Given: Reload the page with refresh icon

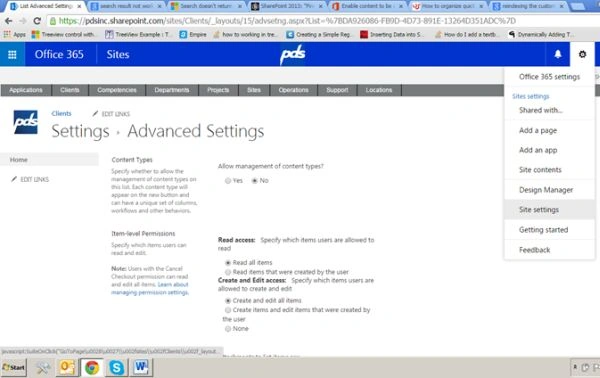Looking at the screenshot, I should (x=37, y=21).
